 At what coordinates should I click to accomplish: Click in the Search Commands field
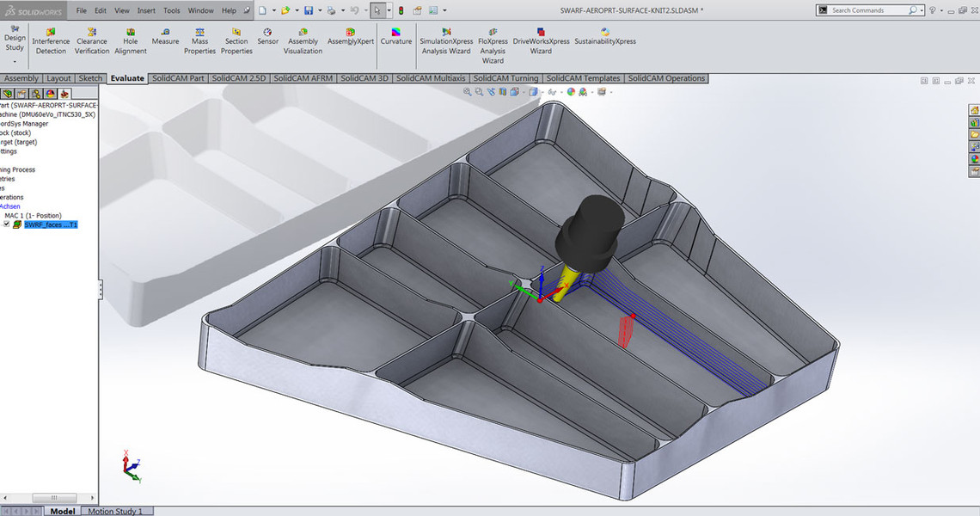coord(869,10)
